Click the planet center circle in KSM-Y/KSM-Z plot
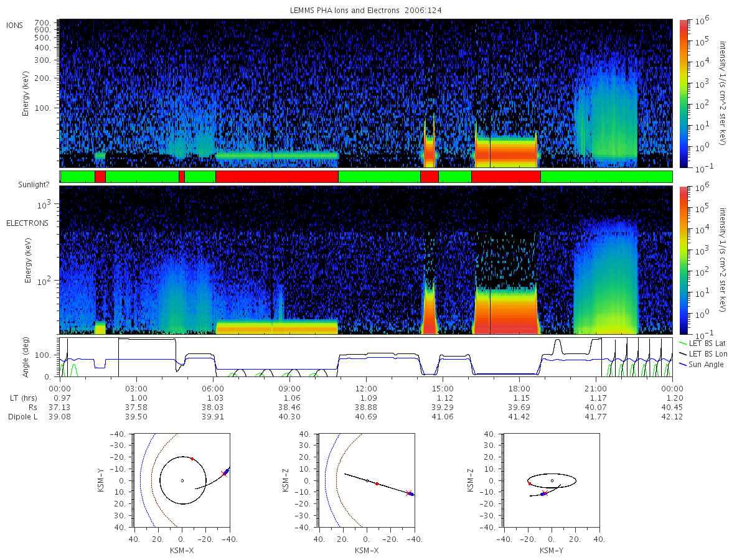747x560 pixels. coord(552,480)
